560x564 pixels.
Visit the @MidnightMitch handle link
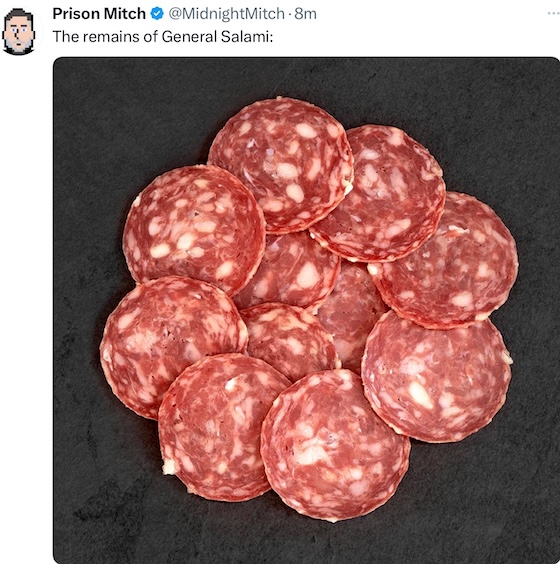point(226,14)
